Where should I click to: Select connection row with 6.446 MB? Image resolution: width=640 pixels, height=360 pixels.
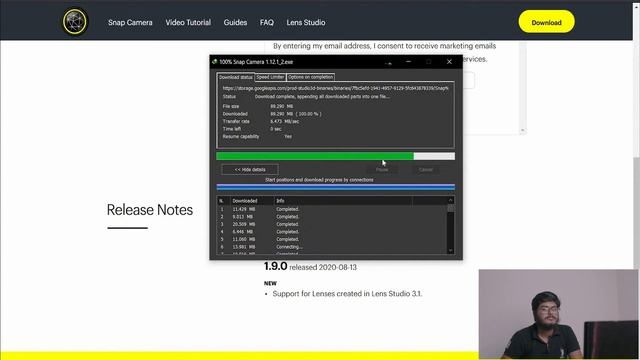tap(332, 231)
